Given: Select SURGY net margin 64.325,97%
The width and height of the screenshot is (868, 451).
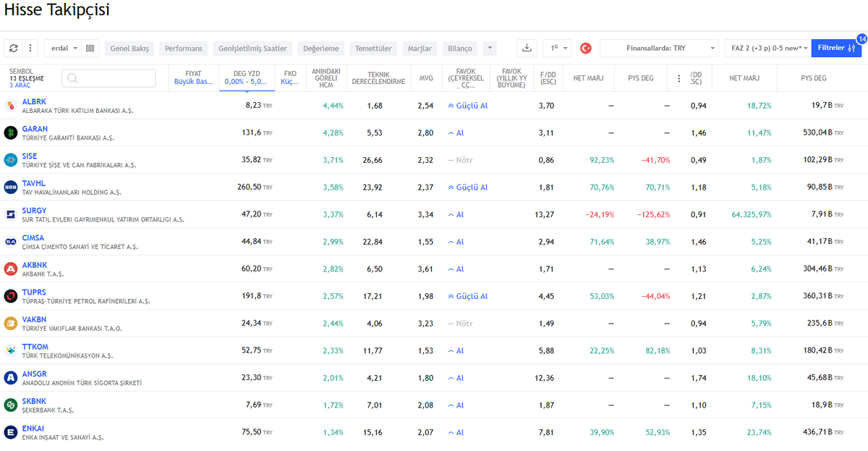Looking at the screenshot, I should point(752,214).
